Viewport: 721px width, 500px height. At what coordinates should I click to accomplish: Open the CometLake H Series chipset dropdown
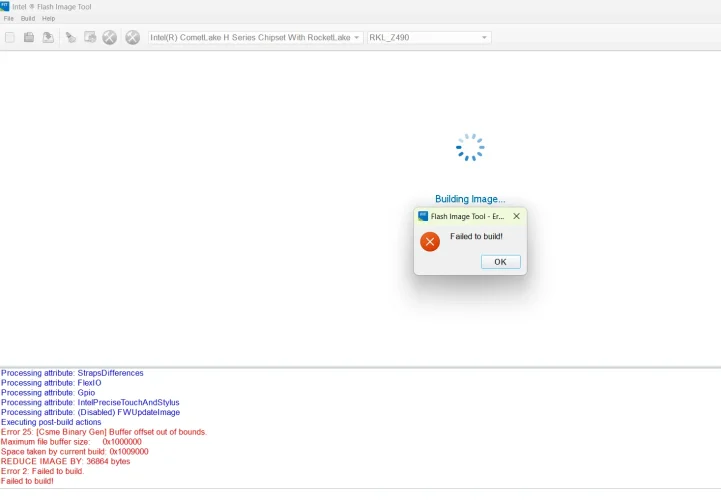[255, 37]
